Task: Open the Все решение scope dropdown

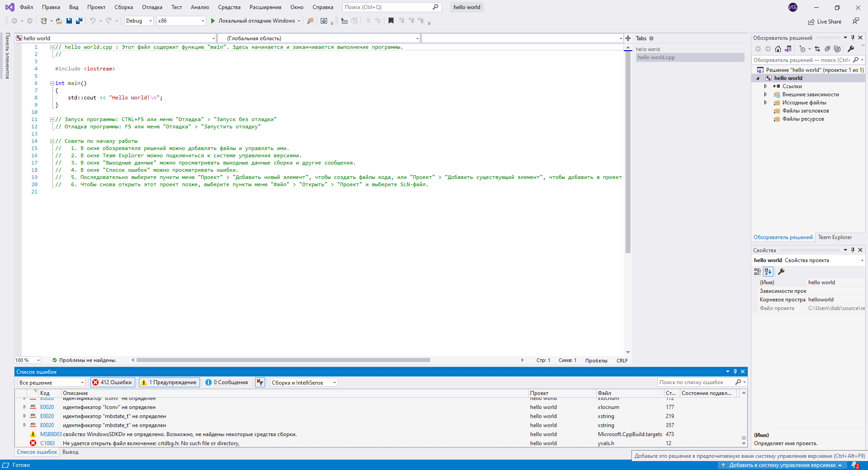Action: pyautogui.click(x=51, y=383)
